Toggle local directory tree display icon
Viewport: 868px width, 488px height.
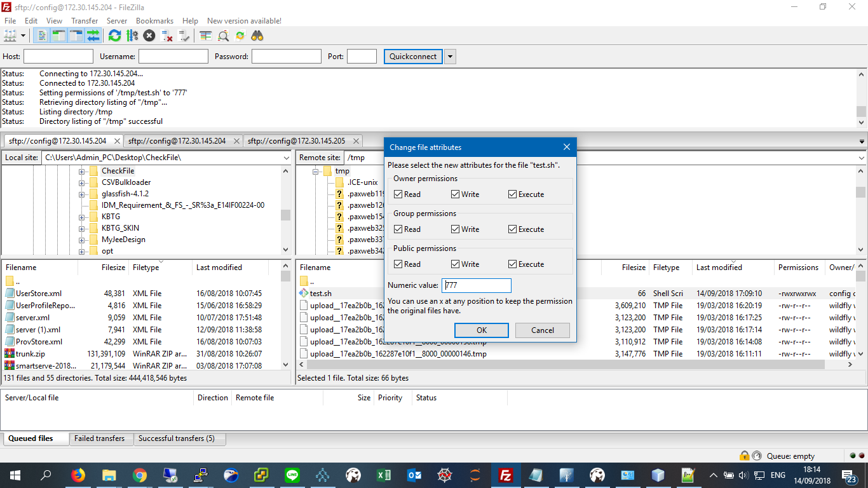pyautogui.click(x=59, y=36)
